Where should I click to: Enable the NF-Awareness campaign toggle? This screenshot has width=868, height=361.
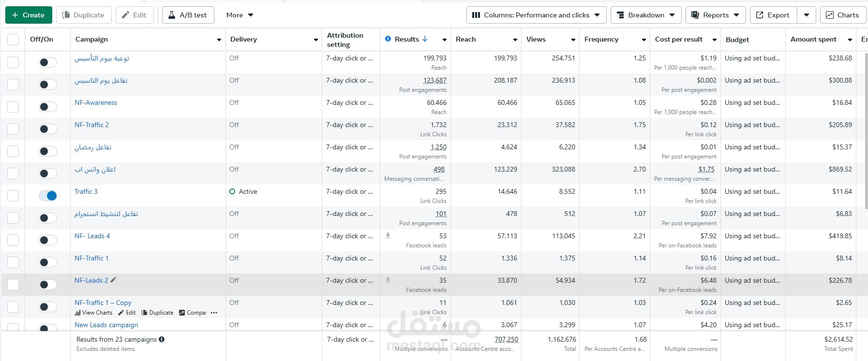click(48, 107)
